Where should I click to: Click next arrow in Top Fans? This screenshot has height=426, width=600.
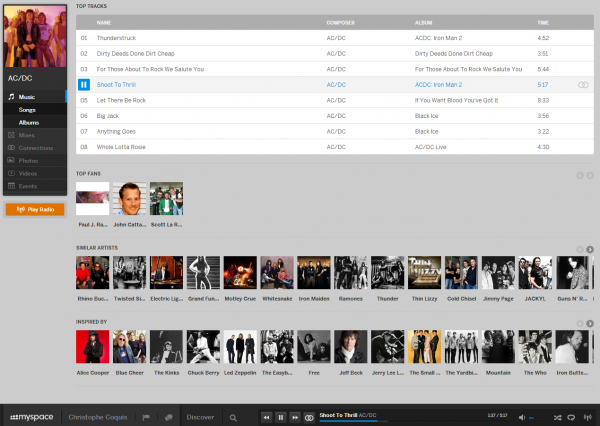590,175
